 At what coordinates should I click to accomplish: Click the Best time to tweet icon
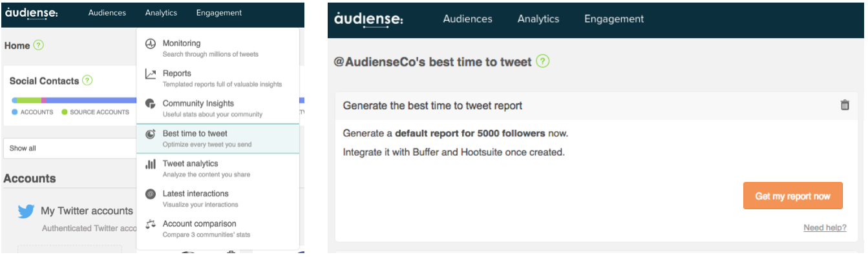point(151,134)
